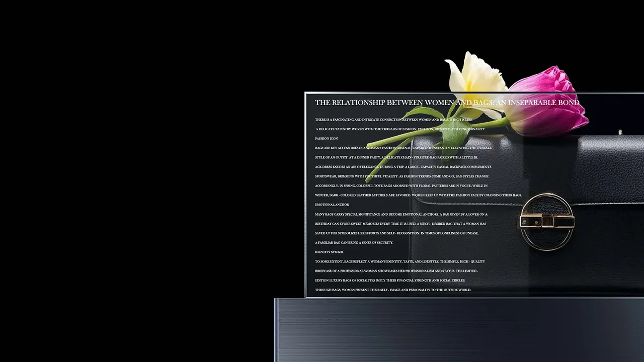Click the round gold clasp on the bag

[x=547, y=221]
